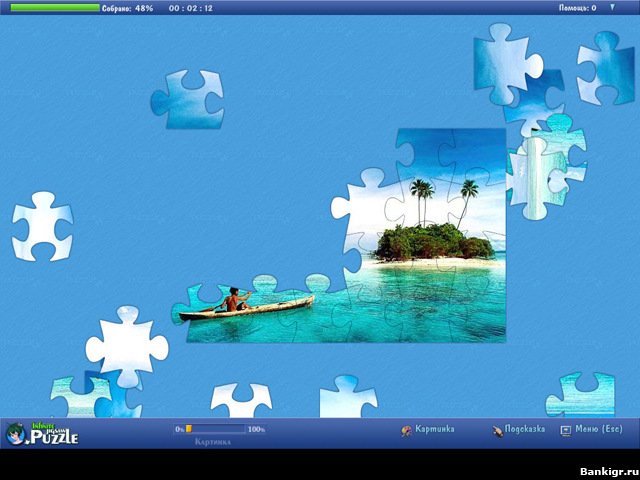Select the white cloud piece at far left
The width and height of the screenshot is (640, 480).
42,227
